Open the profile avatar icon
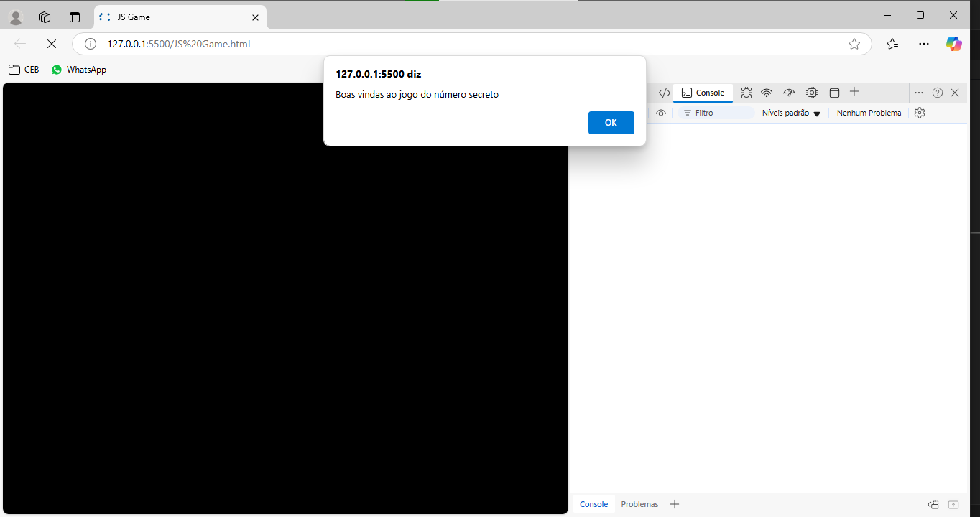This screenshot has width=980, height=517. 15,17
